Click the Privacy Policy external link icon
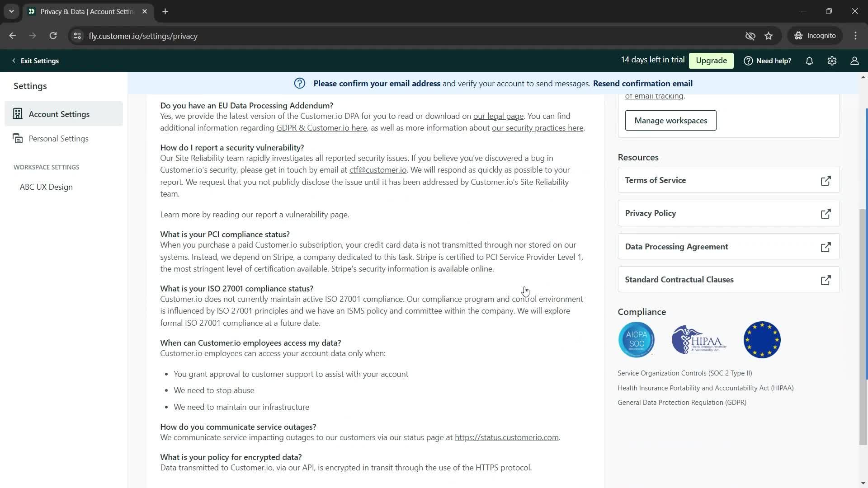868x488 pixels. coord(827,213)
